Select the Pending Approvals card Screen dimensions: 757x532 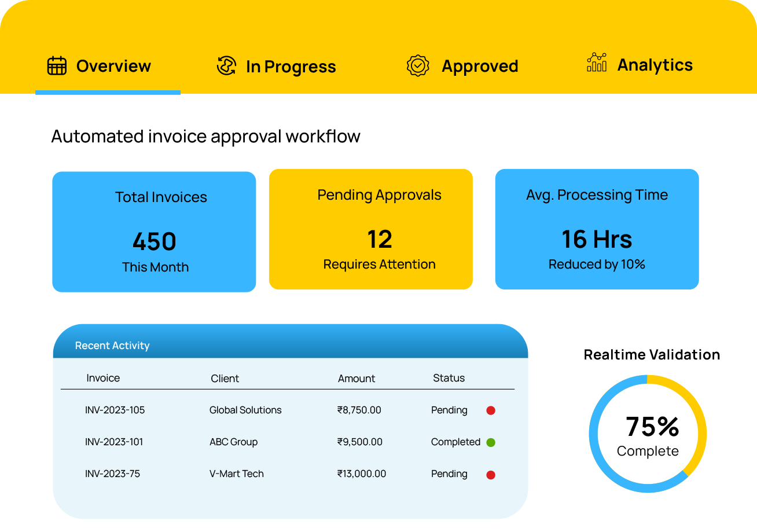[371, 229]
